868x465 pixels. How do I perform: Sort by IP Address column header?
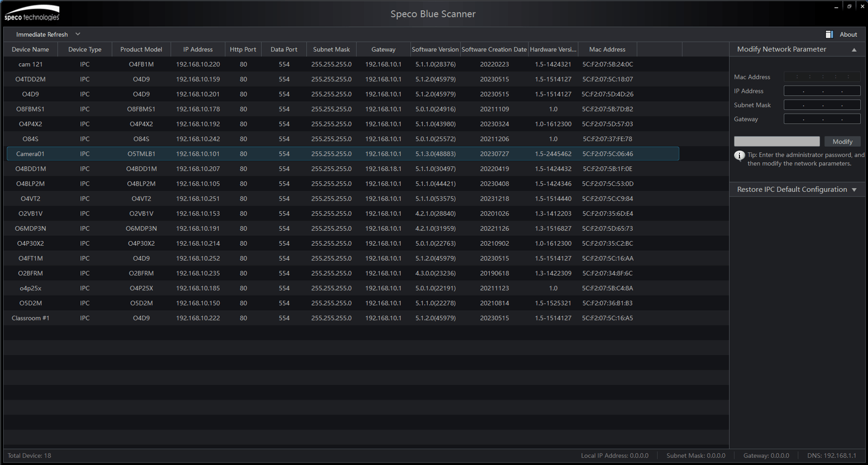tap(197, 49)
